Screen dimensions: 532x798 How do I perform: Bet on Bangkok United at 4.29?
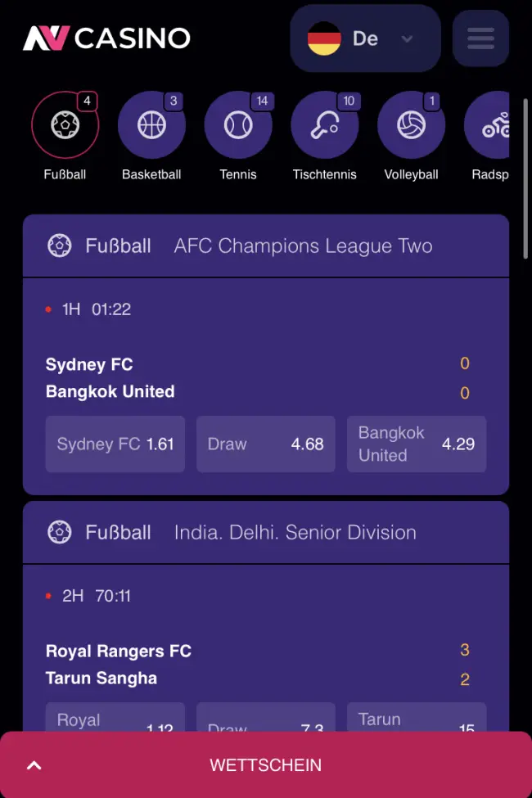click(417, 444)
